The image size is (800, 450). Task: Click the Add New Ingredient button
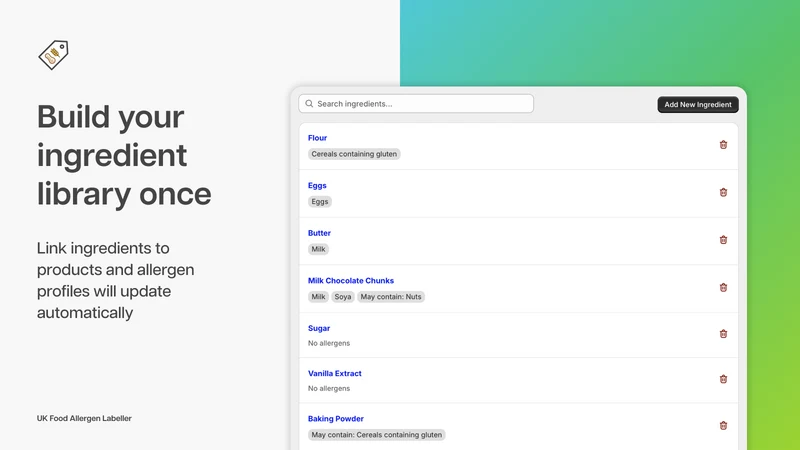click(697, 105)
